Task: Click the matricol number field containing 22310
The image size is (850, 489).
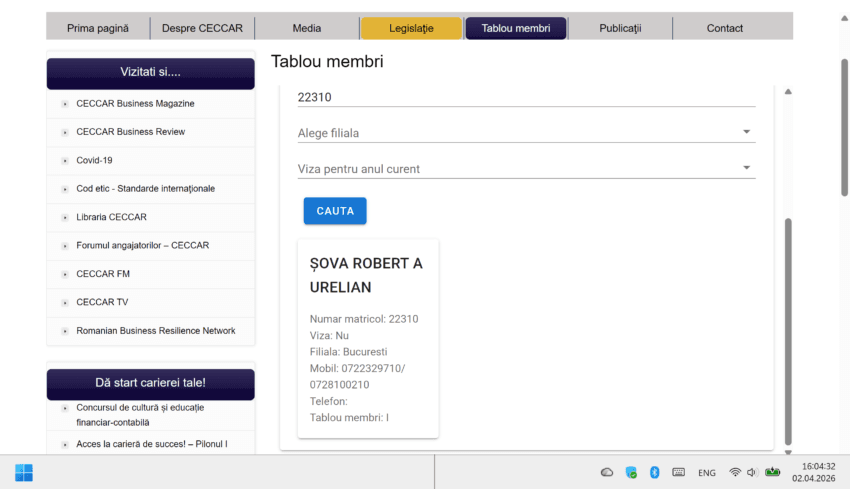Action: (526, 97)
